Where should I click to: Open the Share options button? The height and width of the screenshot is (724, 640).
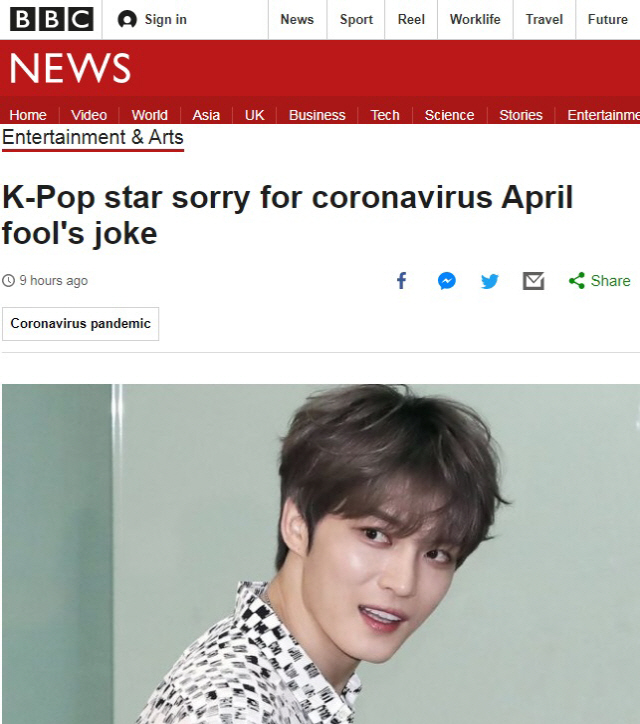click(599, 281)
